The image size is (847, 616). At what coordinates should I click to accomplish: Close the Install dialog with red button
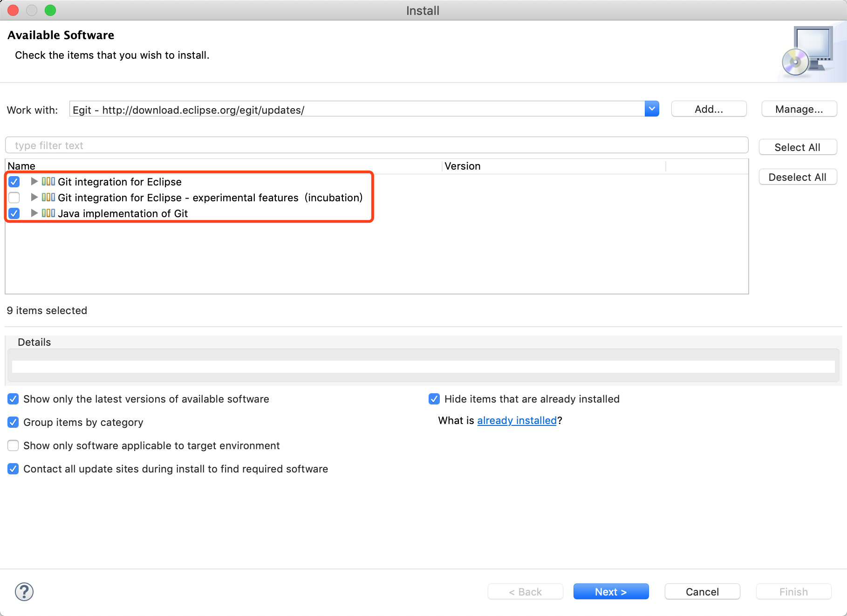[x=13, y=10]
